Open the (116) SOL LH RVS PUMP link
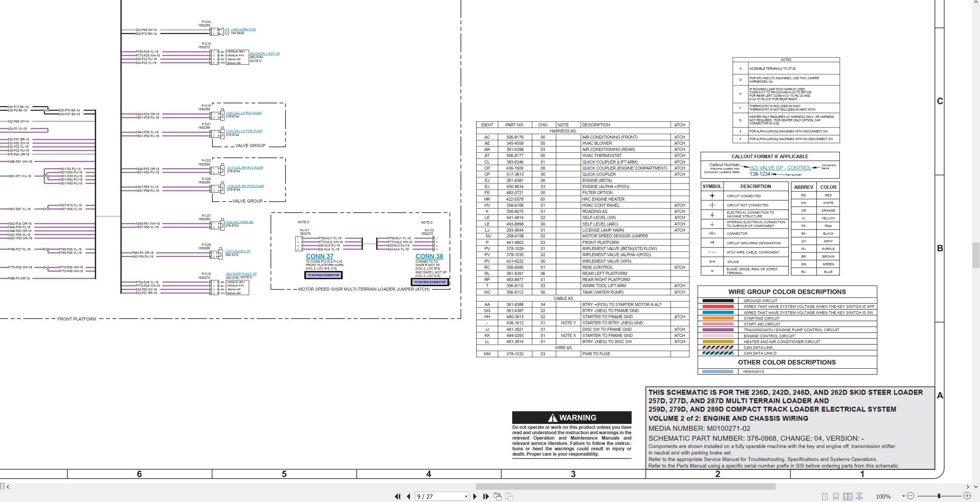The image size is (980, 502). [244, 113]
